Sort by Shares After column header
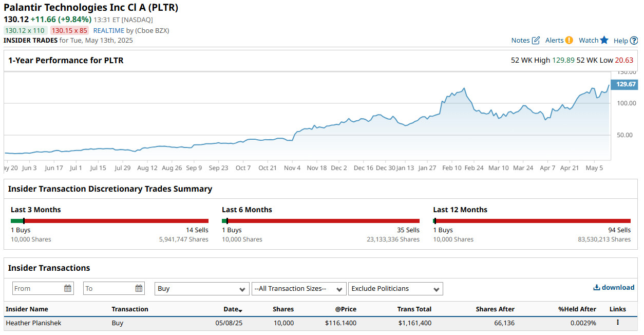Screen dimensions: 644x335 click(495, 309)
